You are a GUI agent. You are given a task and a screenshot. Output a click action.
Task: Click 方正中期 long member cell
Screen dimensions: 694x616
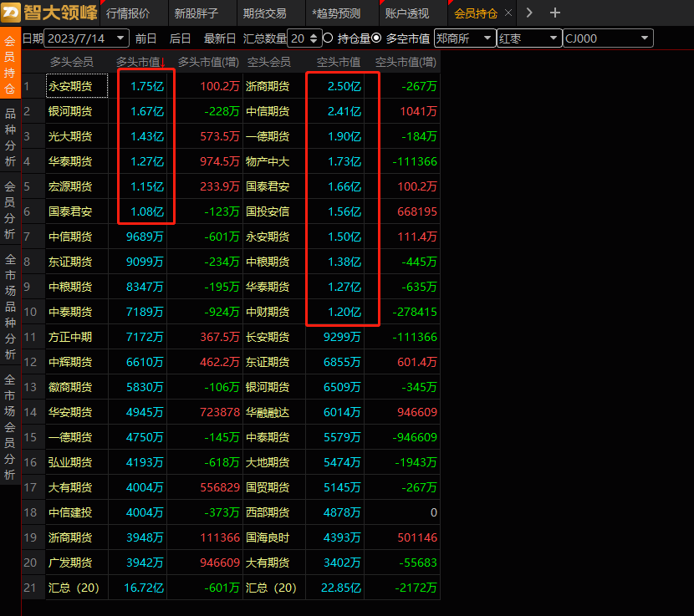[x=77, y=337]
